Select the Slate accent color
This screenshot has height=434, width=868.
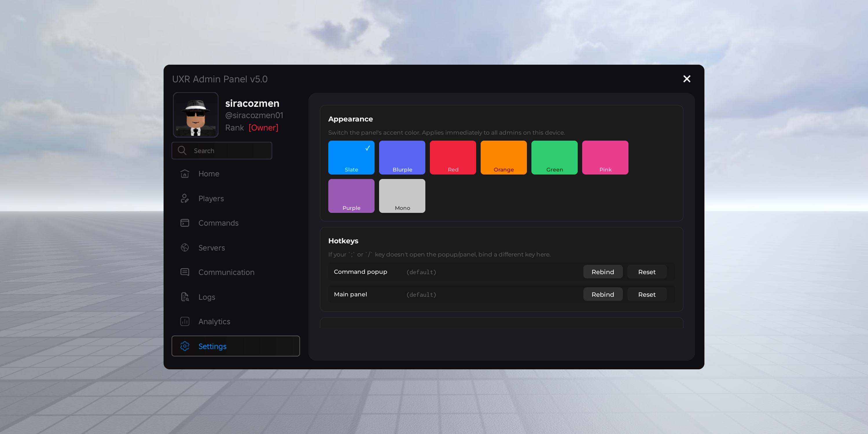[x=351, y=157]
